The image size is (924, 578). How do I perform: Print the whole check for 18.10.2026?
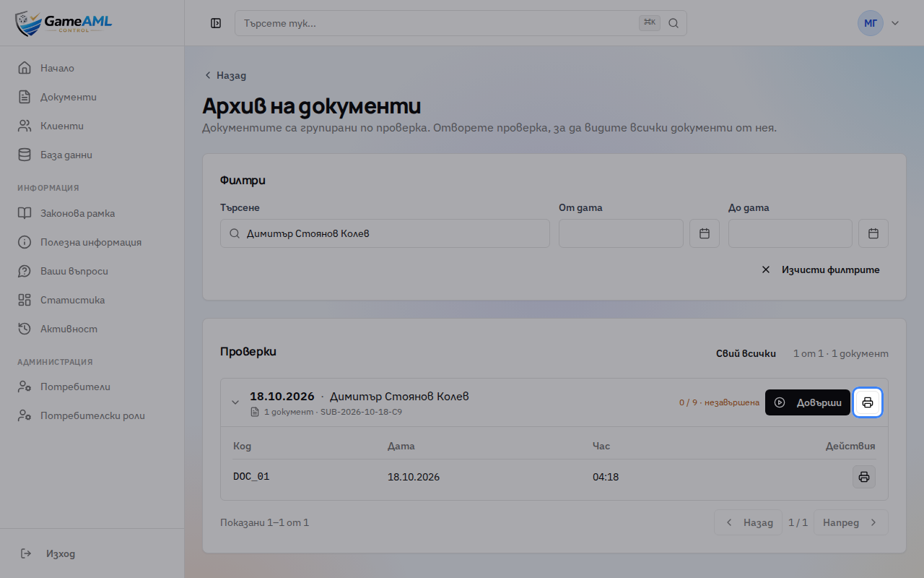[868, 402]
